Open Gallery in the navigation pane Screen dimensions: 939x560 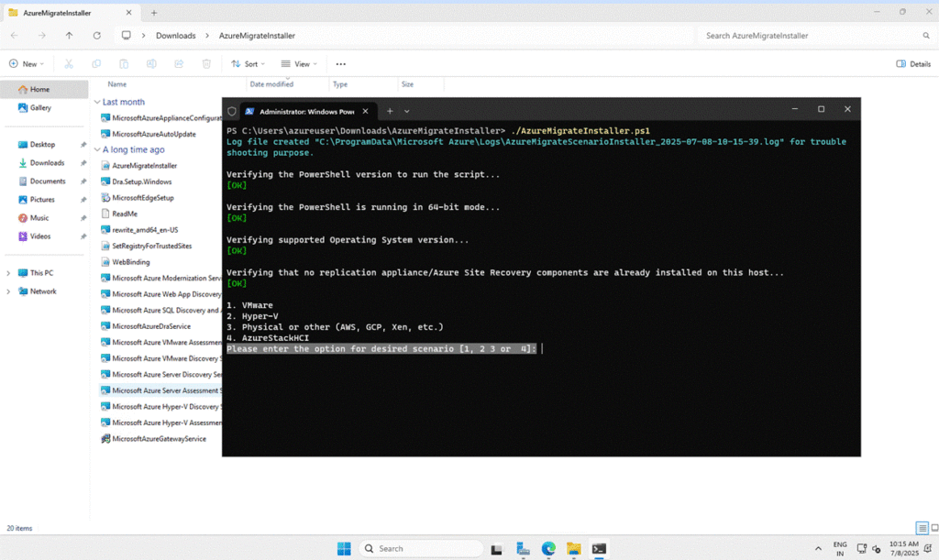click(40, 107)
